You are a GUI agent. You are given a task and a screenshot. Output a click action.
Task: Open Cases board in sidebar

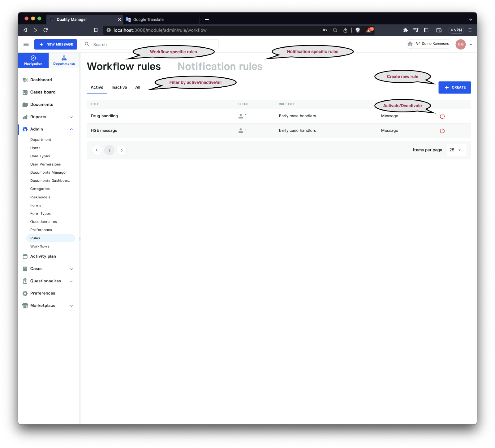click(x=43, y=92)
